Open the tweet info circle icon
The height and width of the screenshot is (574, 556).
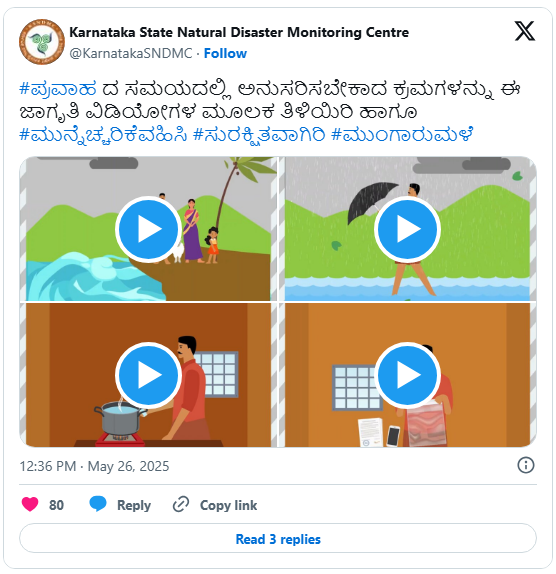pyautogui.click(x=526, y=465)
